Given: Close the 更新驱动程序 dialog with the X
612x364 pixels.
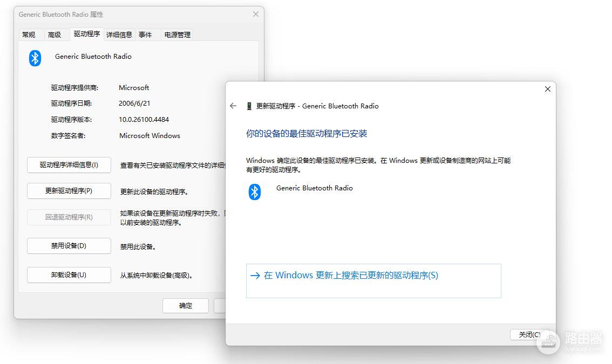Looking at the screenshot, I should click(x=548, y=89).
